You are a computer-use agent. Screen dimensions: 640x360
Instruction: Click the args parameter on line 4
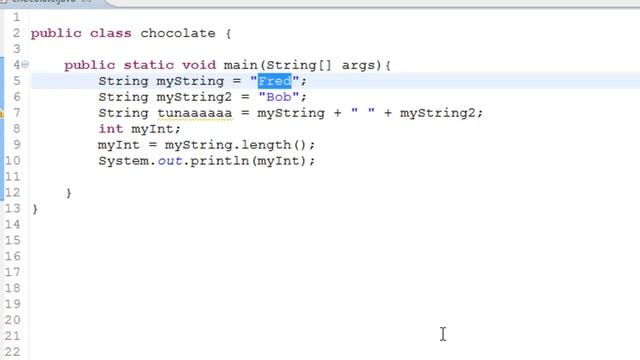(x=358, y=65)
